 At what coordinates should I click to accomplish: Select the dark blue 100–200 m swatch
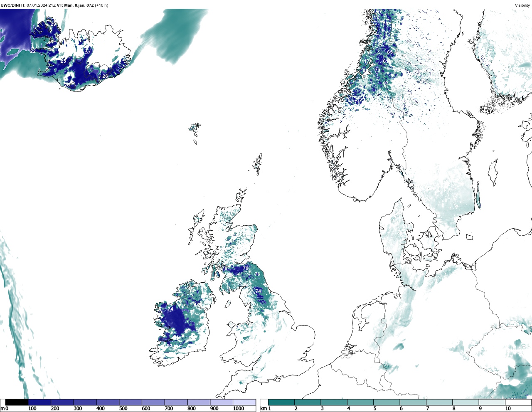coord(39,402)
